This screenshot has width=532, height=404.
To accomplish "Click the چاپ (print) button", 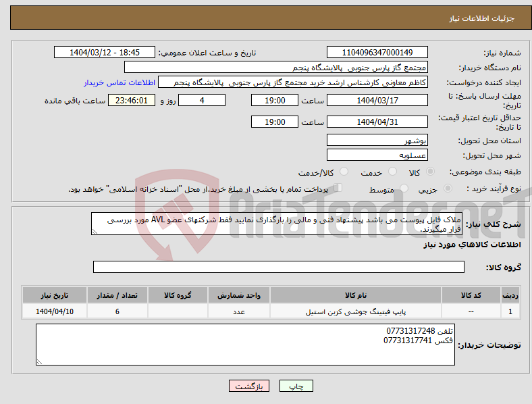I will [296, 386].
